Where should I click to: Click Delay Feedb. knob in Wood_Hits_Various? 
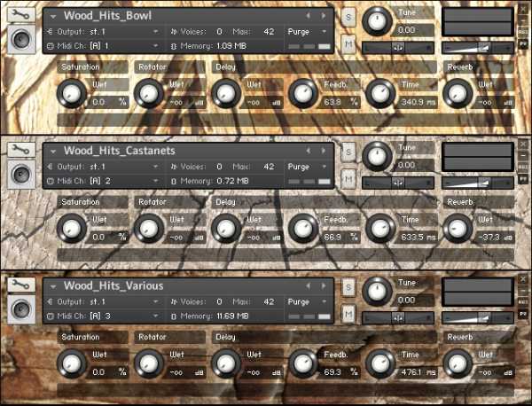point(303,363)
